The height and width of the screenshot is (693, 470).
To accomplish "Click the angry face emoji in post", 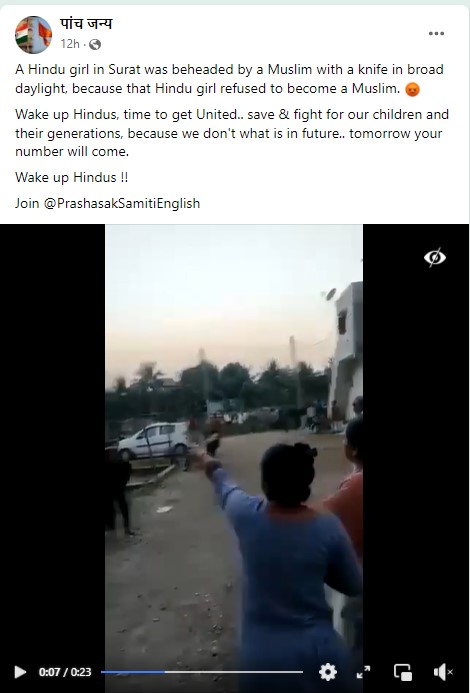I will click(412, 89).
